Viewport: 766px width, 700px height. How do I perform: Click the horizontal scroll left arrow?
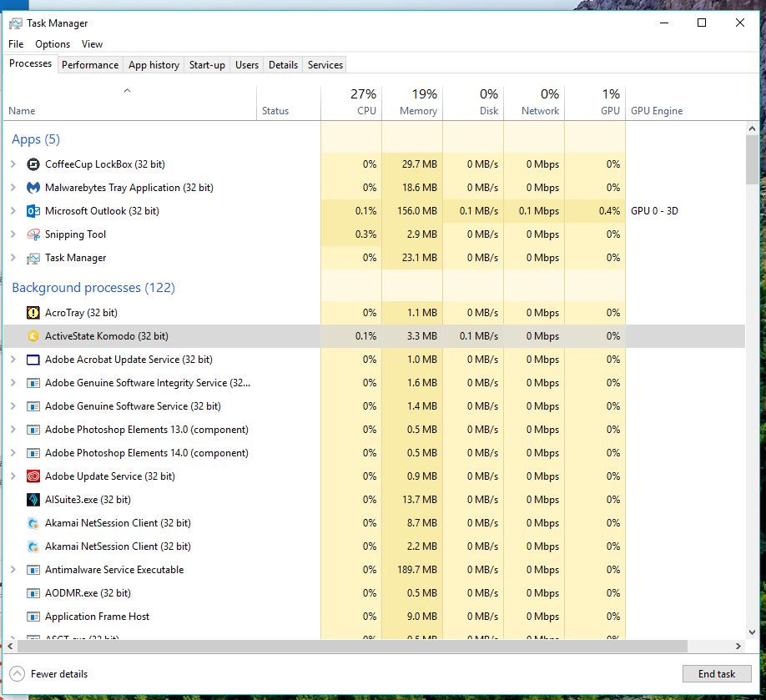tap(10, 647)
